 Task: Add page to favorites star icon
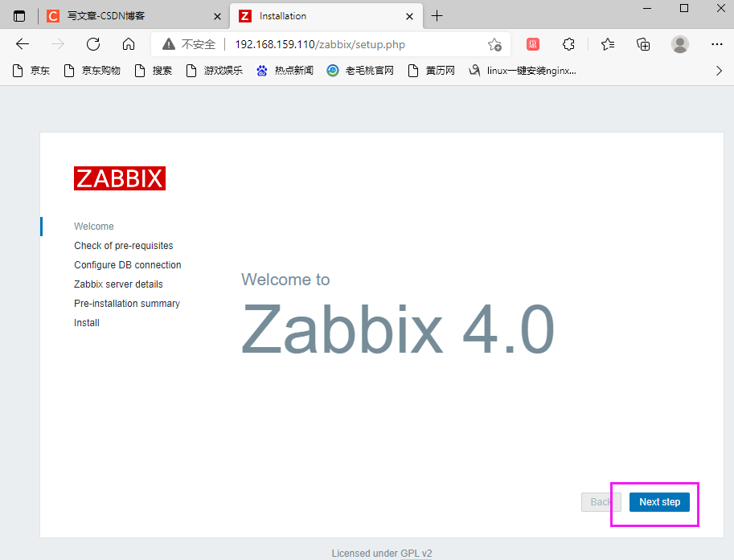494,44
